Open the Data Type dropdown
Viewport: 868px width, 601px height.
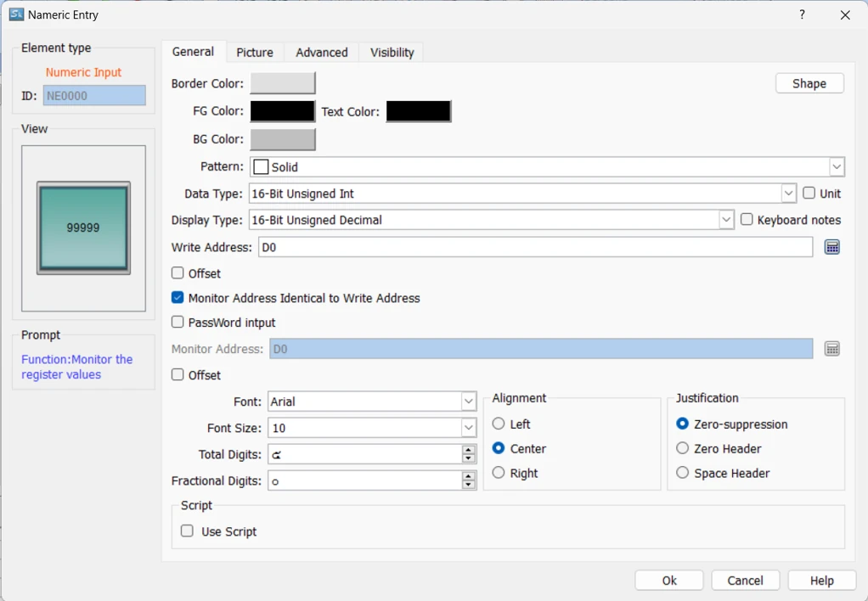(x=788, y=194)
